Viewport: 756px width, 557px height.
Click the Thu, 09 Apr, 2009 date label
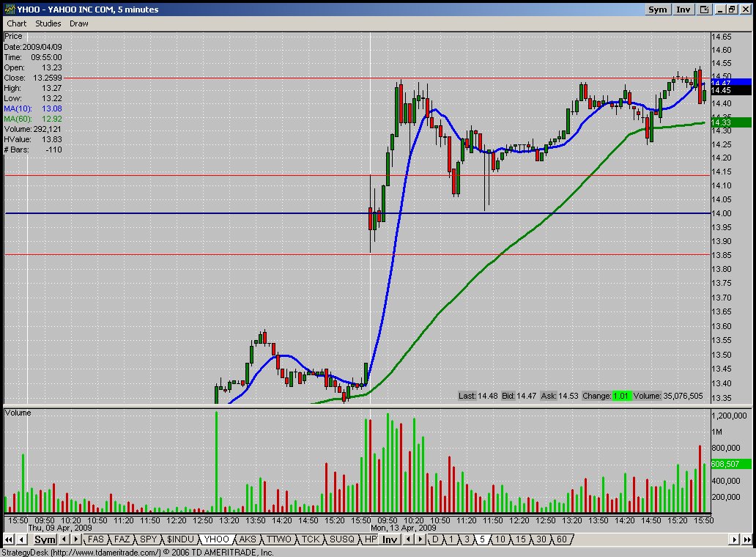(60, 528)
